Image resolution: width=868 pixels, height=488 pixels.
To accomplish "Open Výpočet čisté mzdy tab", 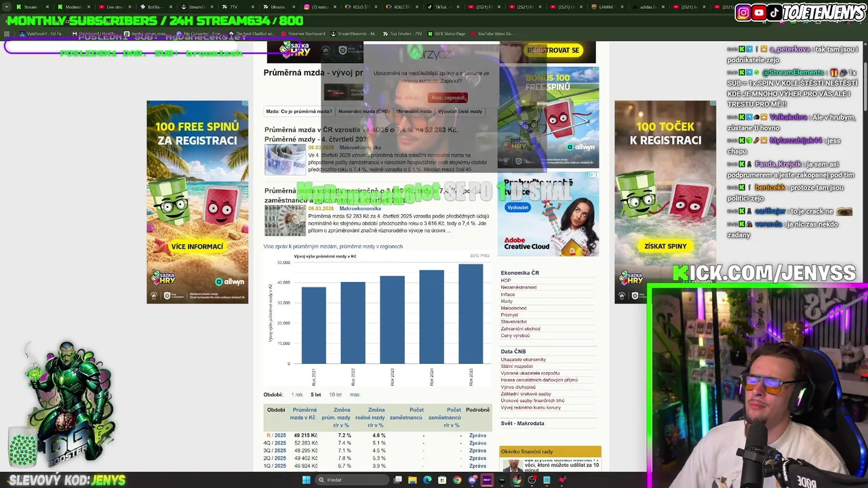I will 460,111.
